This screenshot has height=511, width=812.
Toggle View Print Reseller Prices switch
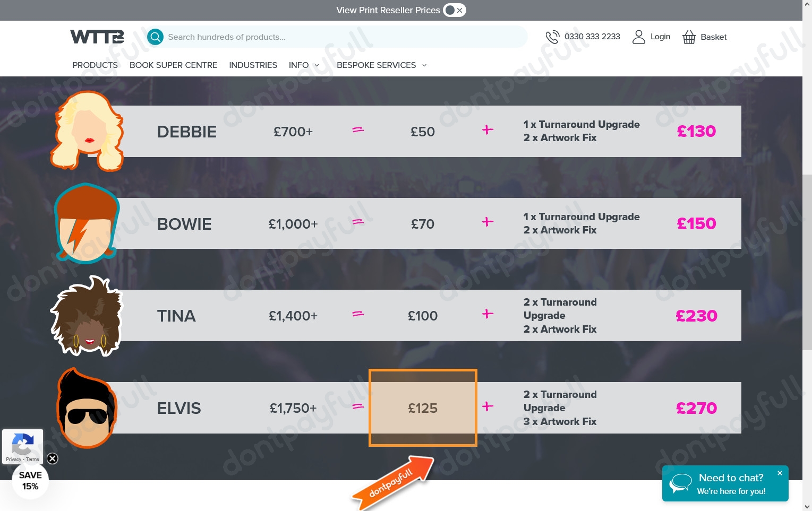[x=455, y=10]
